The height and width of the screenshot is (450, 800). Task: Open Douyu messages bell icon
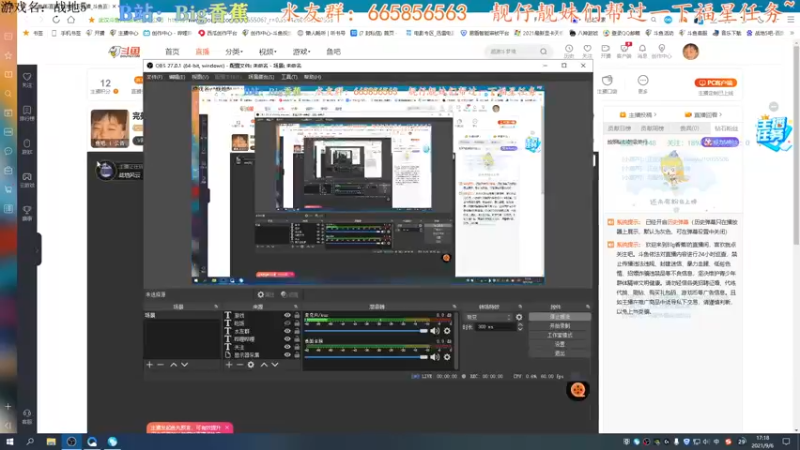pyautogui.click(x=642, y=51)
